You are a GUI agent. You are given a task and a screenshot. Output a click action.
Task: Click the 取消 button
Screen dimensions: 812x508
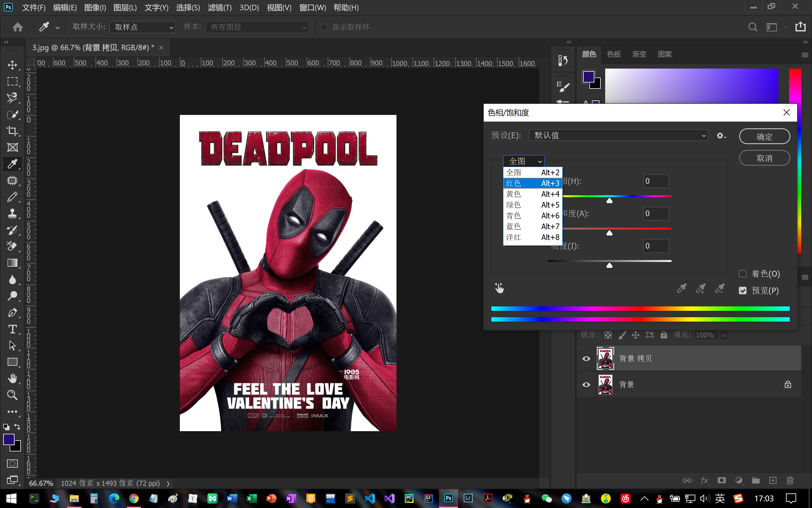coord(764,158)
